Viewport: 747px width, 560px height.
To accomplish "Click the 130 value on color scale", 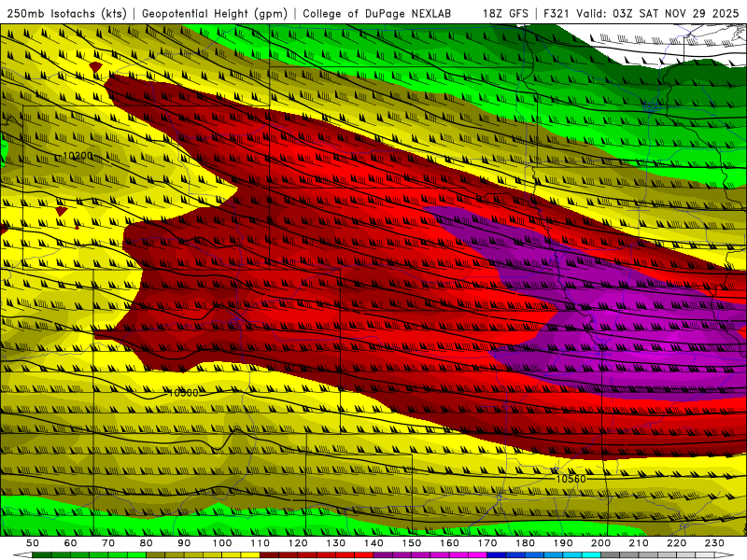I will tap(336, 543).
